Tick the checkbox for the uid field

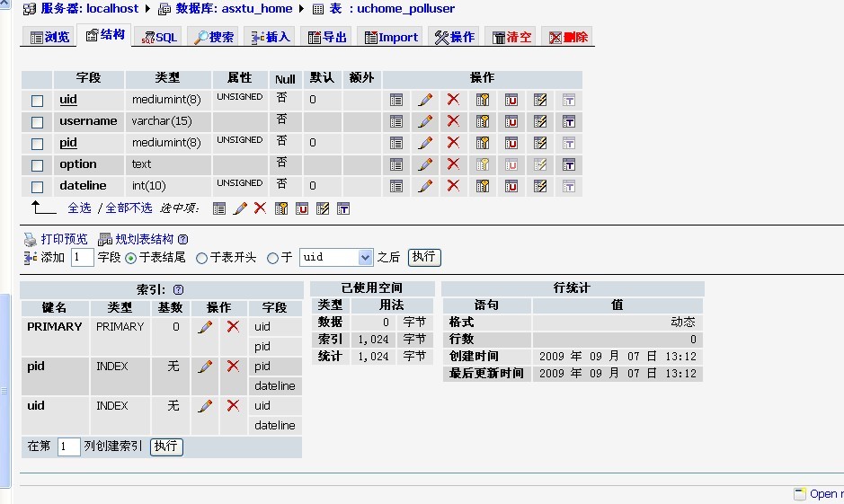pyautogui.click(x=37, y=101)
